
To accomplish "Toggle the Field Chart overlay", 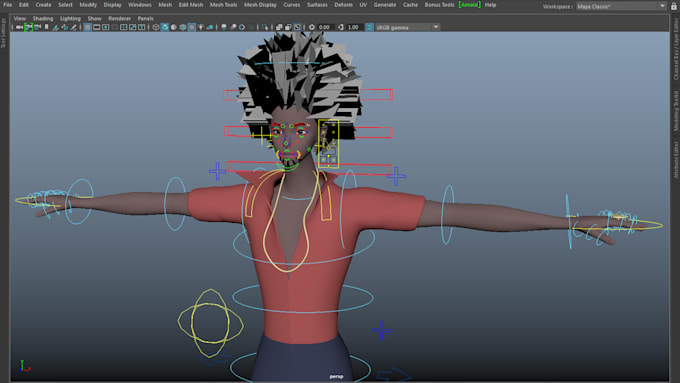I will (124, 27).
